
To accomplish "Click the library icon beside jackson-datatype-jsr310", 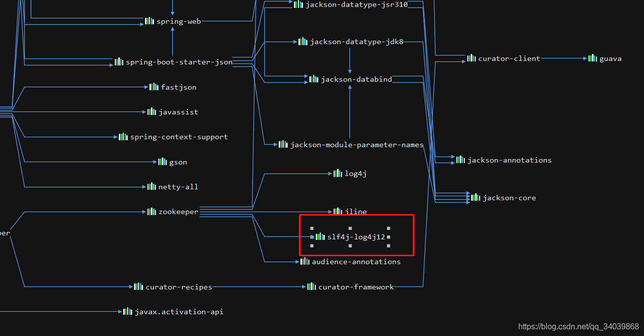I will [298, 4].
